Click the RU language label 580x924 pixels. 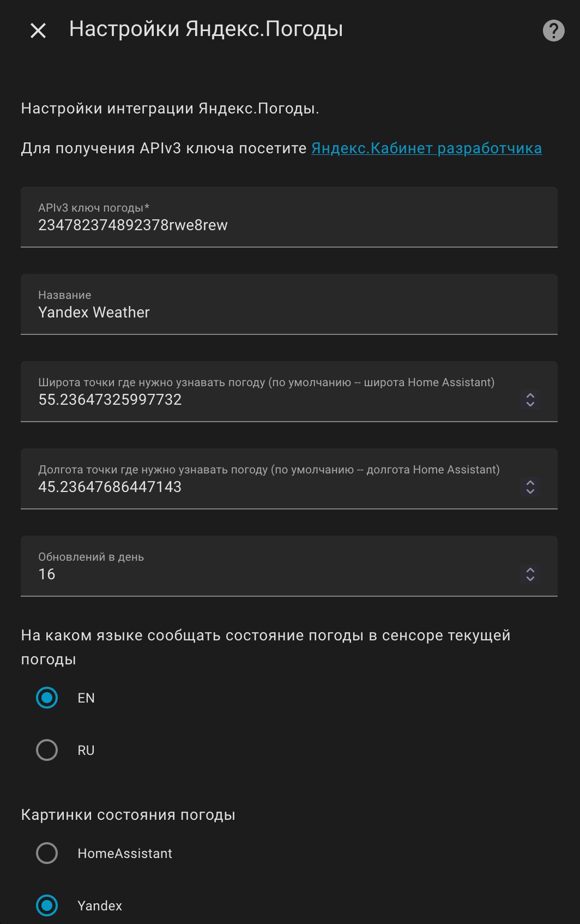[x=86, y=751]
